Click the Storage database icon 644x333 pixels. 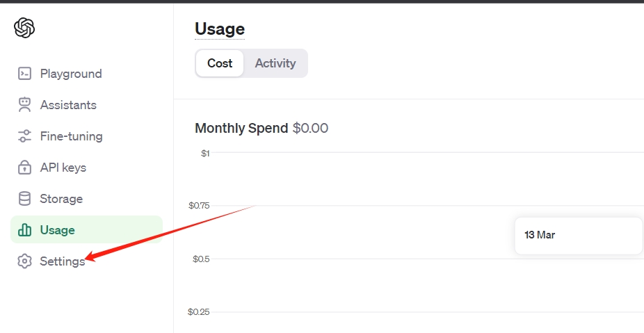pyautogui.click(x=24, y=199)
